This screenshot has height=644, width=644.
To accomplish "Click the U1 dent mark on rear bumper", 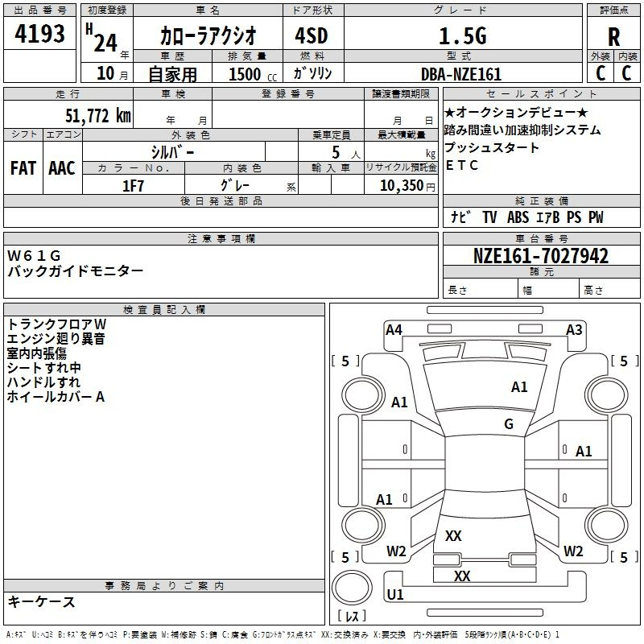I will [394, 595].
